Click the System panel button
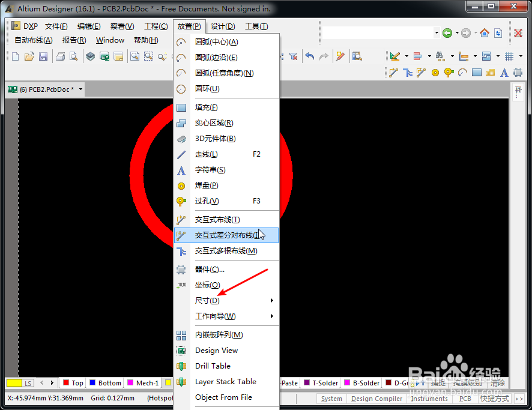Screen dimensions: 532x410 pyautogui.click(x=331, y=399)
